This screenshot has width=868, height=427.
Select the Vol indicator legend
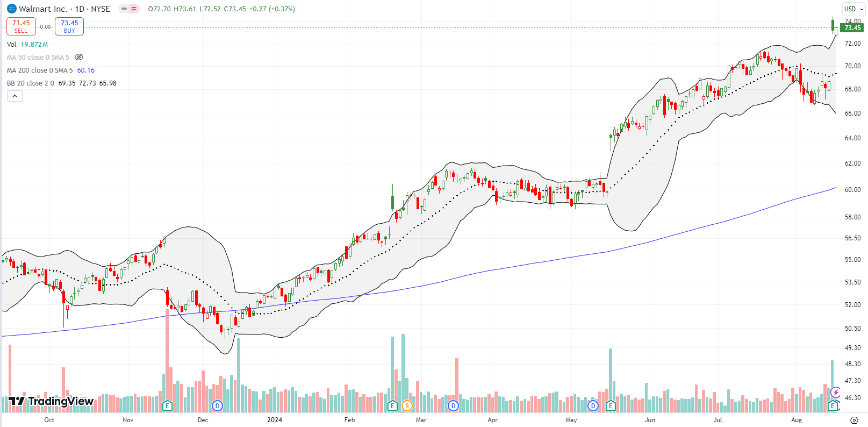click(x=11, y=45)
